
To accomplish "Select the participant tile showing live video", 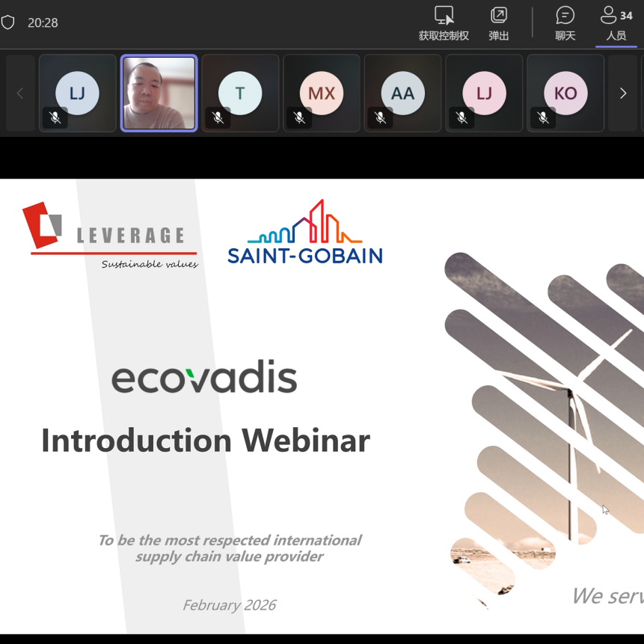I will (x=159, y=93).
